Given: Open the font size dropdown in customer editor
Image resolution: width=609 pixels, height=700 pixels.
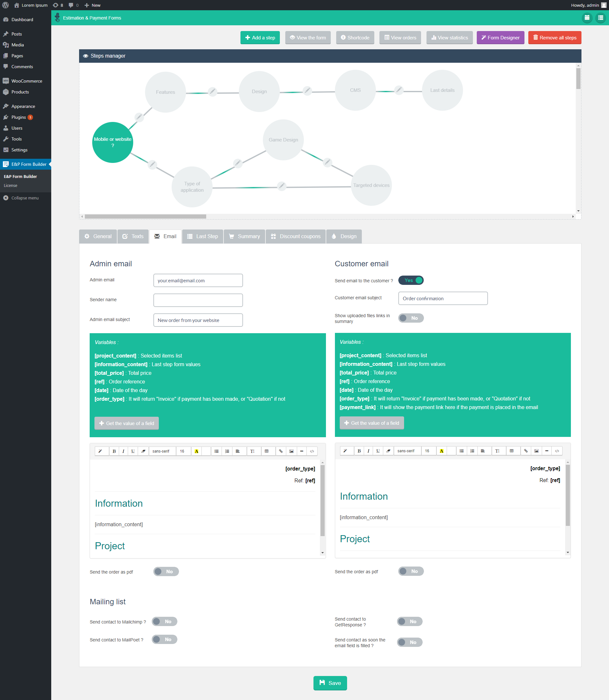Looking at the screenshot, I should (x=428, y=451).
